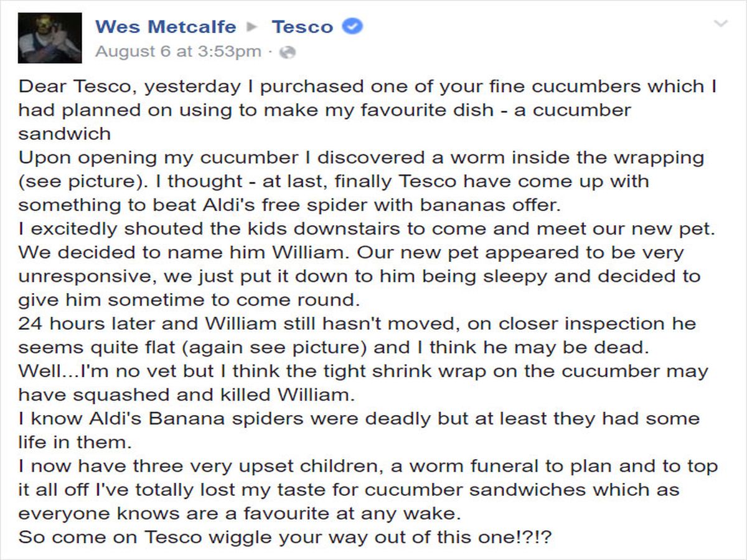Open Wes Metcalfe's profile link

pyautogui.click(x=164, y=26)
